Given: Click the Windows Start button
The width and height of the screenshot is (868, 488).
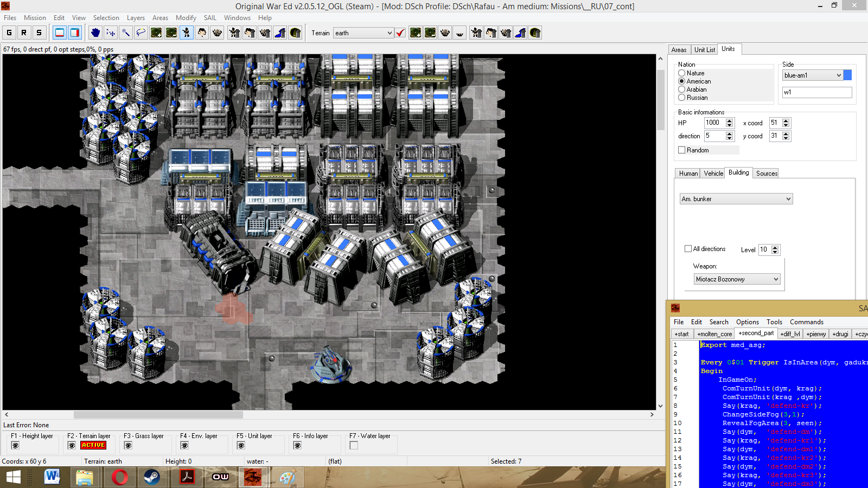Looking at the screenshot, I should [14, 477].
